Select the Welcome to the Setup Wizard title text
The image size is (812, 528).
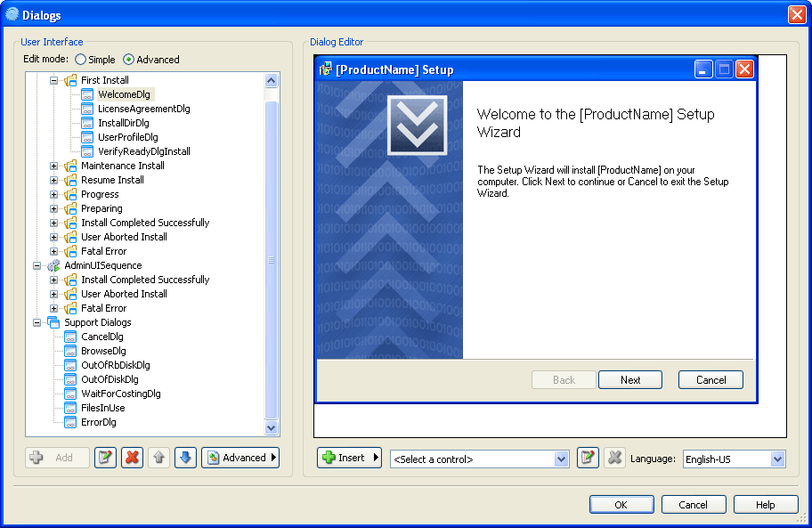click(x=596, y=123)
